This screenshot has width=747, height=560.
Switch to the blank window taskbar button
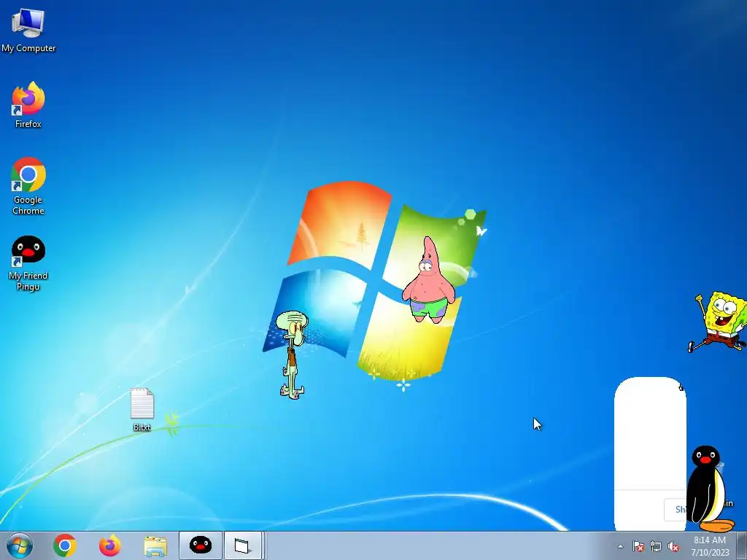243,545
